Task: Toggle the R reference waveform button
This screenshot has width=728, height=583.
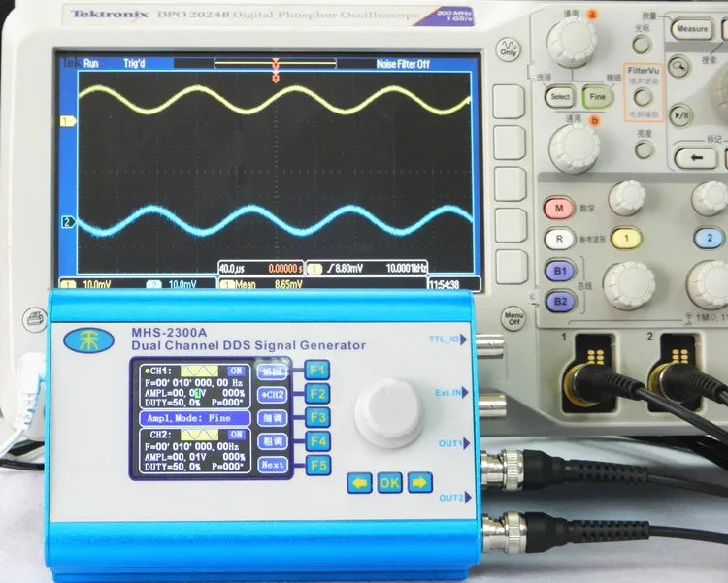Action: click(559, 239)
